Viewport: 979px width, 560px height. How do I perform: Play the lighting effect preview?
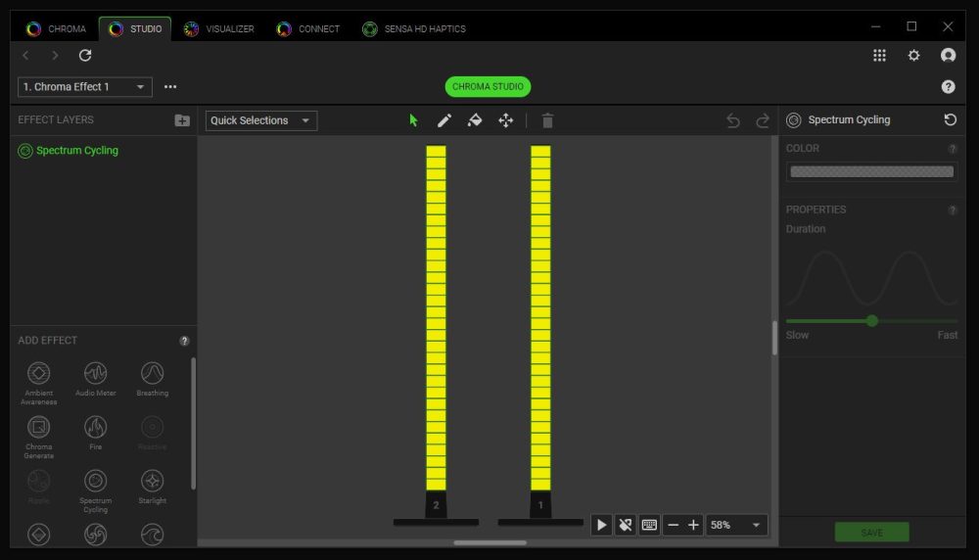coord(601,526)
